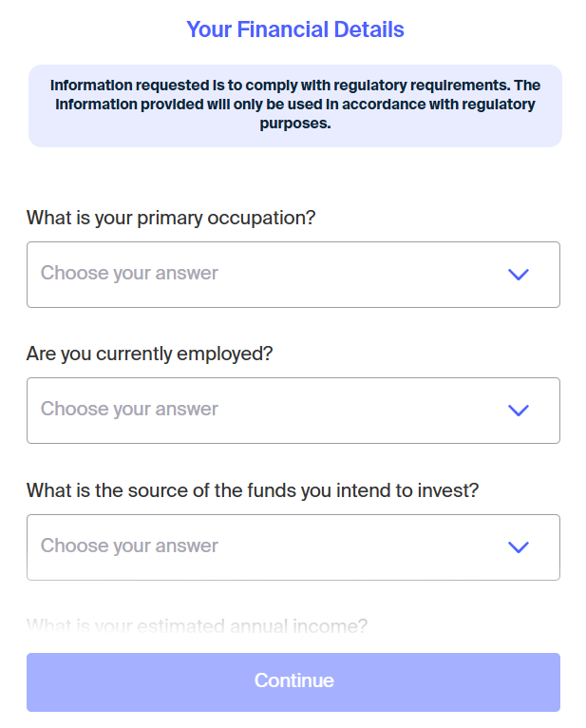Screen dimensions: 586x728
Task: Open the source of funds dropdown
Action: click(x=293, y=547)
